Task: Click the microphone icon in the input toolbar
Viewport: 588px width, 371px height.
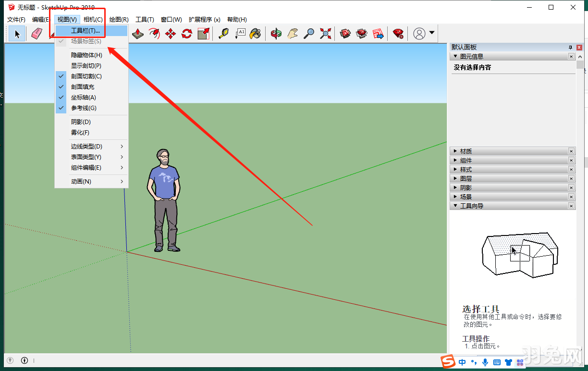Action: click(x=486, y=362)
